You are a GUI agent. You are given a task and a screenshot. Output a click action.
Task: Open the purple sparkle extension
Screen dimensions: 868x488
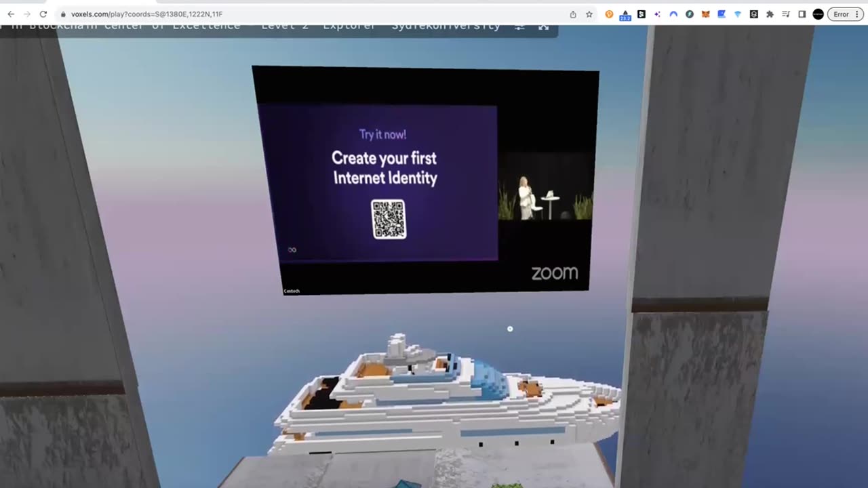(657, 14)
